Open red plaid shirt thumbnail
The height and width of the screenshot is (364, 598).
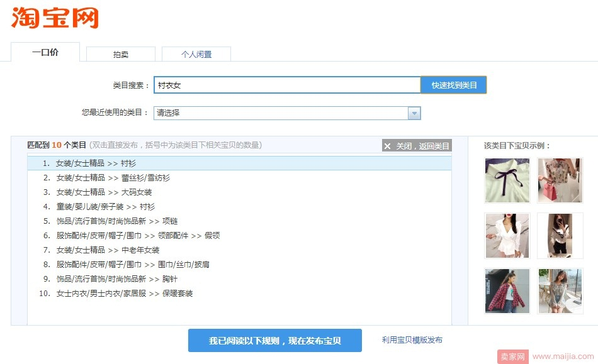pos(507,291)
